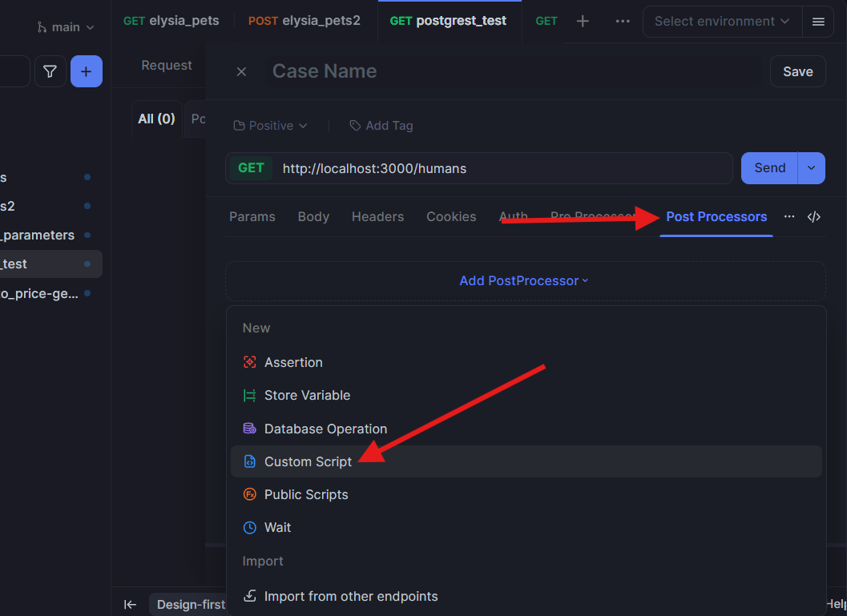
Task: Click the Custom Script icon in the menu
Action: [x=249, y=461]
